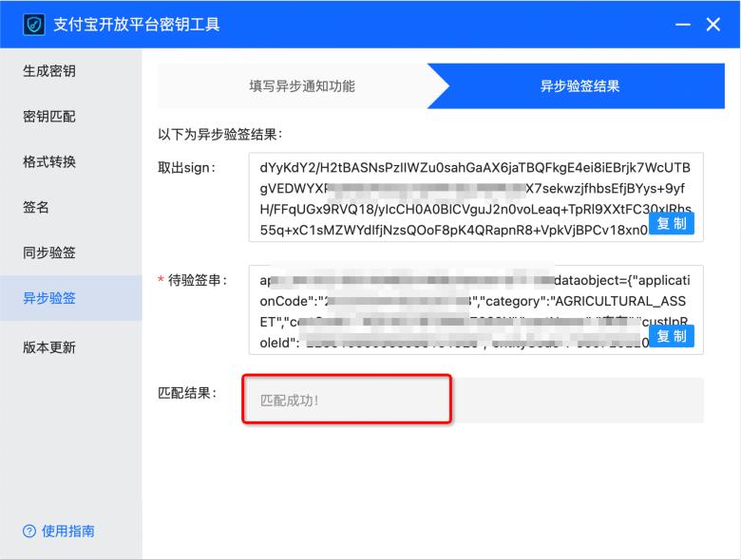Click inside the 待验签串 text box
Image resolution: width=741 pixels, height=560 pixels.
tap(476, 309)
